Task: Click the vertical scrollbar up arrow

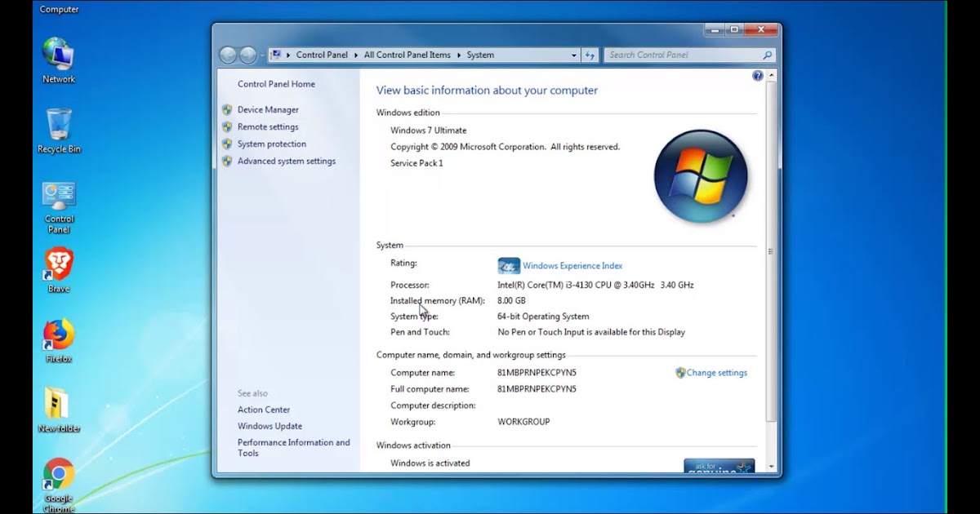Action: coord(772,76)
